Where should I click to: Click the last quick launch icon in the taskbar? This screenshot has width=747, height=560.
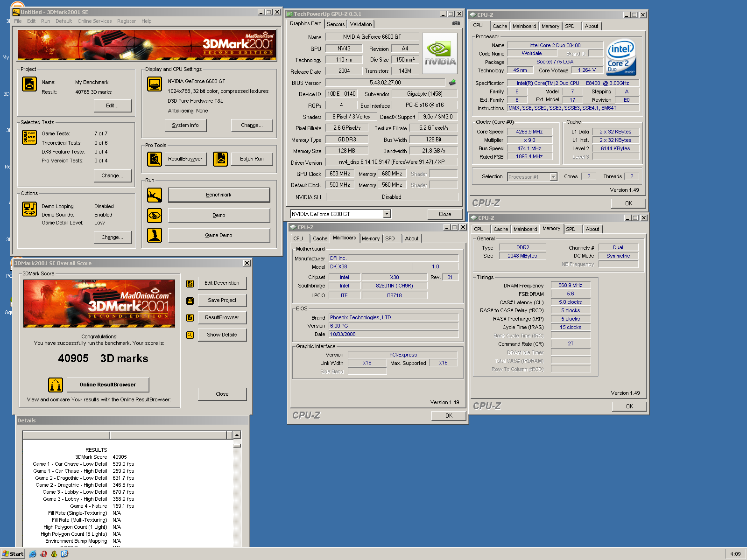pyautogui.click(x=65, y=554)
